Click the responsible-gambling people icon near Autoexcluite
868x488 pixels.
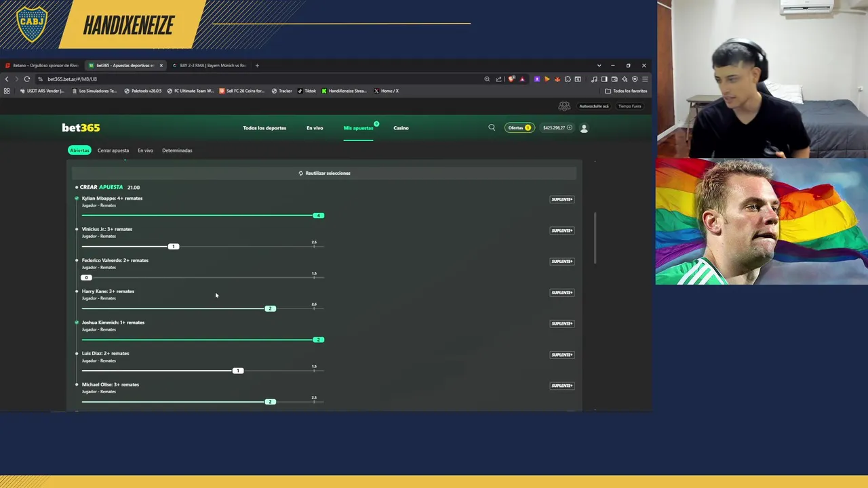coord(564,106)
